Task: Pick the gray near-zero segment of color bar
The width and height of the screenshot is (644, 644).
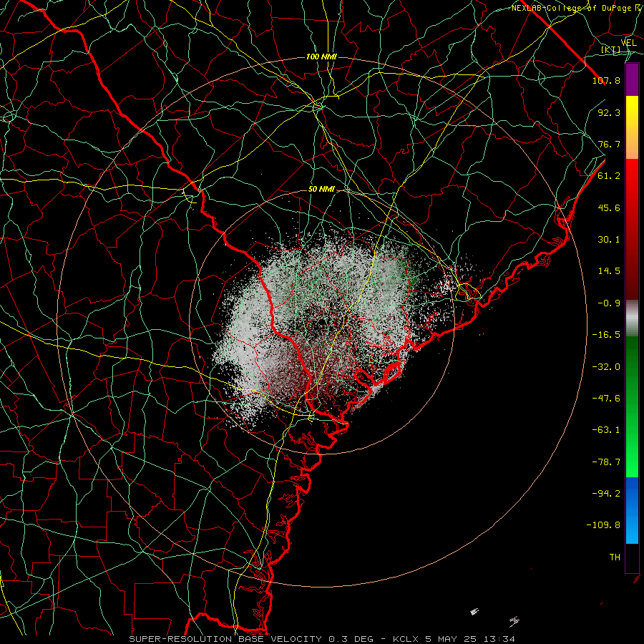Action: coord(632,318)
